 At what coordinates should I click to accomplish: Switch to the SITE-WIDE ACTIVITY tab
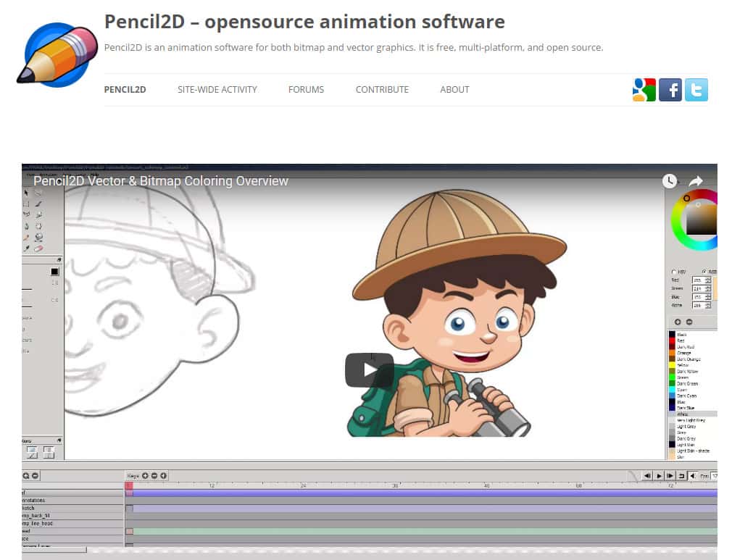[217, 90]
